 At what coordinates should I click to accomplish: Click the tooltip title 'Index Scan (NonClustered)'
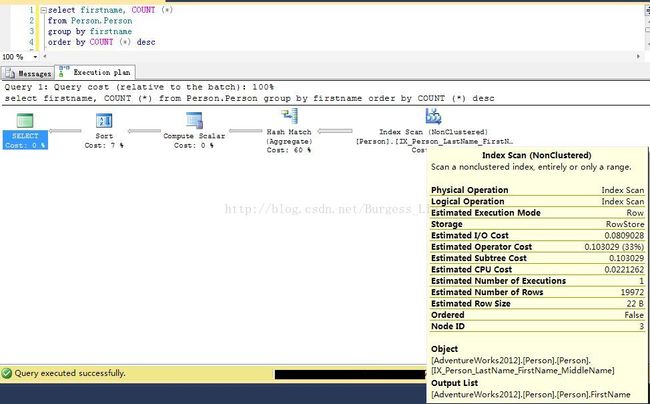pos(536,155)
